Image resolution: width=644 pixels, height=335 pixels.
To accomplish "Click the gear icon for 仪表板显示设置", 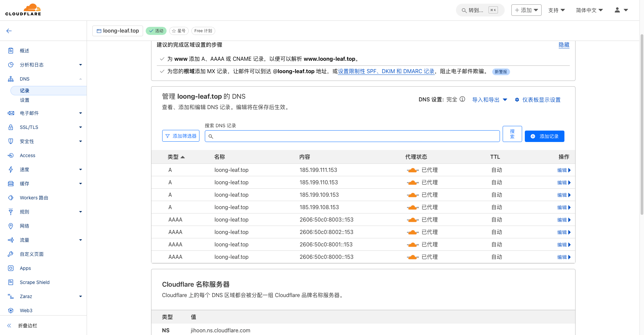I will coord(517,100).
